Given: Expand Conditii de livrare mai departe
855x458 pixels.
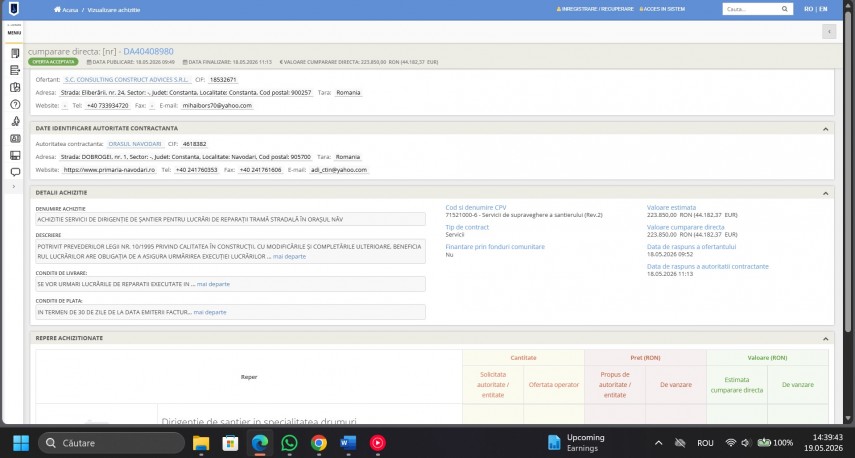Looking at the screenshot, I should click(213, 284).
